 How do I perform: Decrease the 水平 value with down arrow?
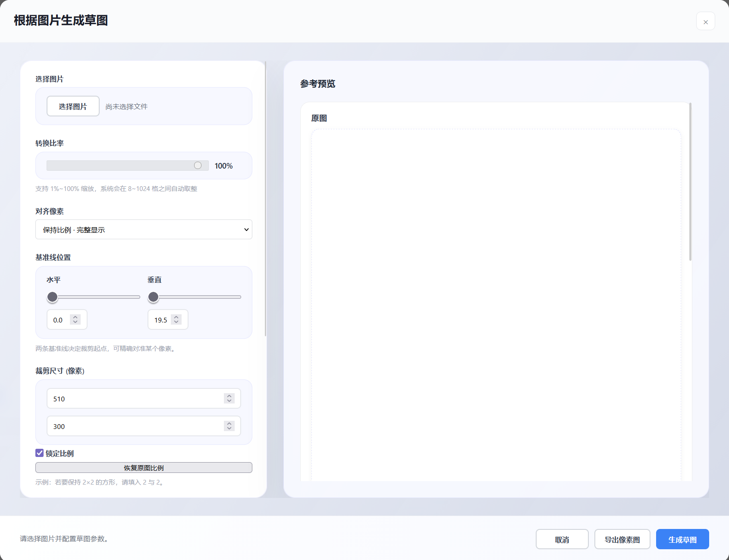(75, 322)
